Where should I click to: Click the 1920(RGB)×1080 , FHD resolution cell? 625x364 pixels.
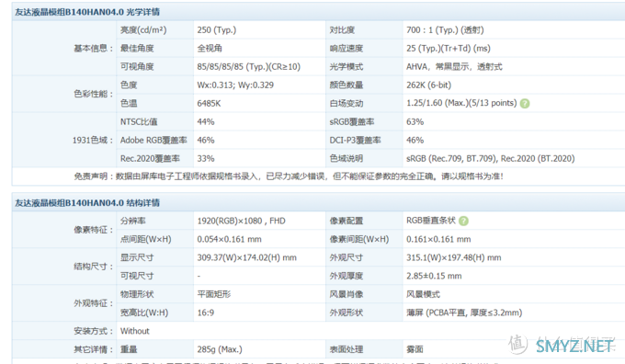[241, 221]
